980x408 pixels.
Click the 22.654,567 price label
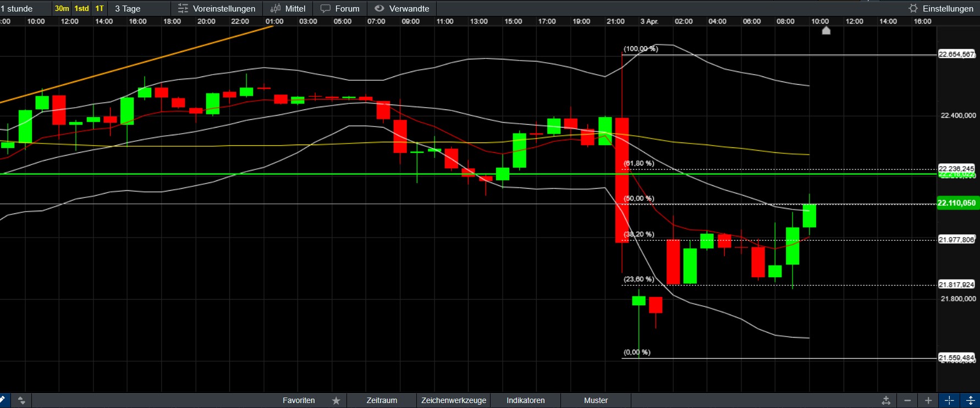click(x=956, y=54)
